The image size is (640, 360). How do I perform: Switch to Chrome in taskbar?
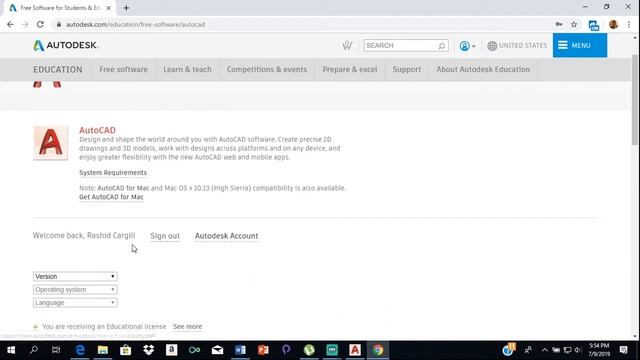click(x=378, y=350)
